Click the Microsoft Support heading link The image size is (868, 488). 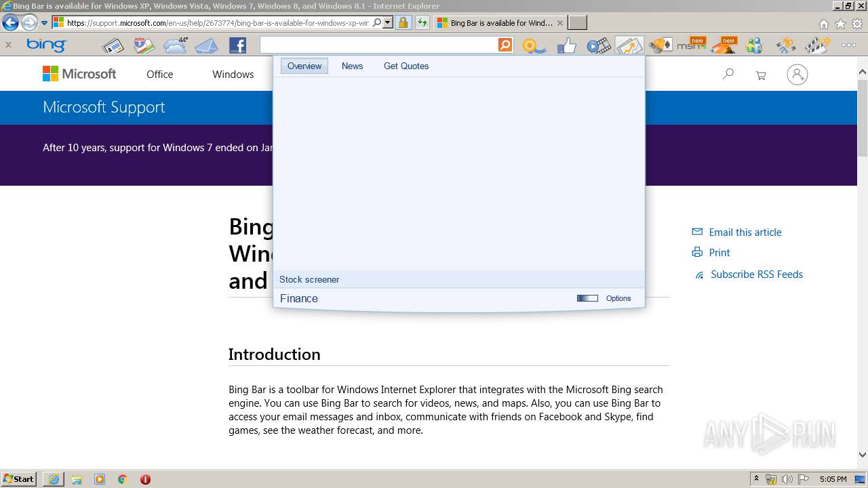[x=104, y=107]
